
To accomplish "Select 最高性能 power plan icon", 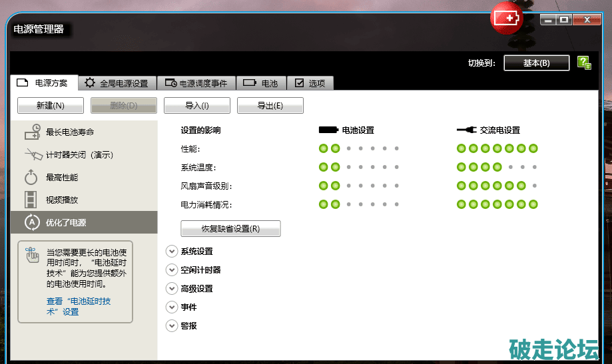I will tap(31, 178).
